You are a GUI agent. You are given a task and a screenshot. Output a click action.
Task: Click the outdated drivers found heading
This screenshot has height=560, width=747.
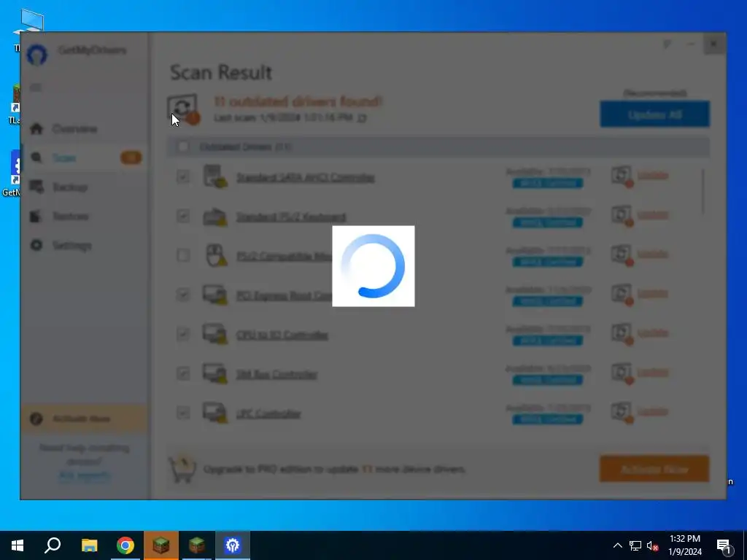click(298, 101)
